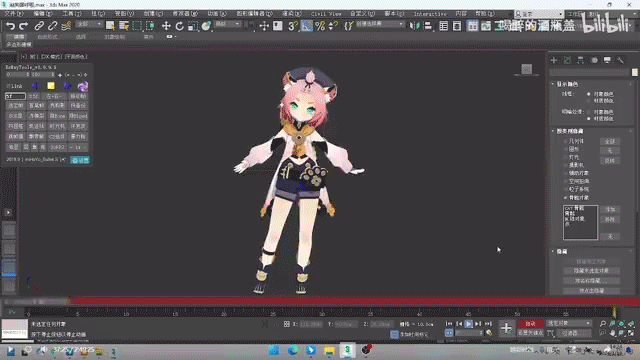This screenshot has height=360, width=640.
Task: Switch to Create command panel tab
Action: pyautogui.click(x=554, y=60)
